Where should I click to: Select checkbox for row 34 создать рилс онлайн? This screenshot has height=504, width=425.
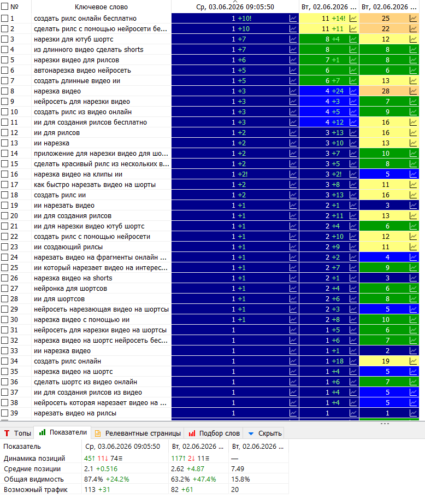(x=4, y=361)
